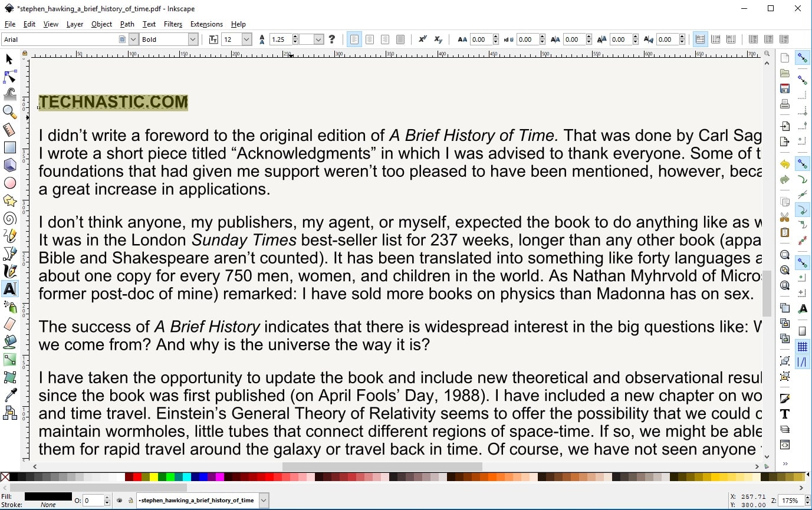Select the Spray tool

[x=9, y=307]
